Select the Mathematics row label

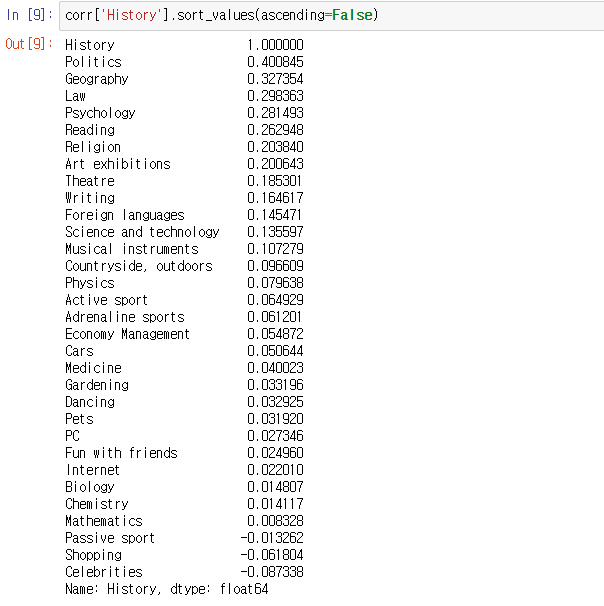[104, 521]
